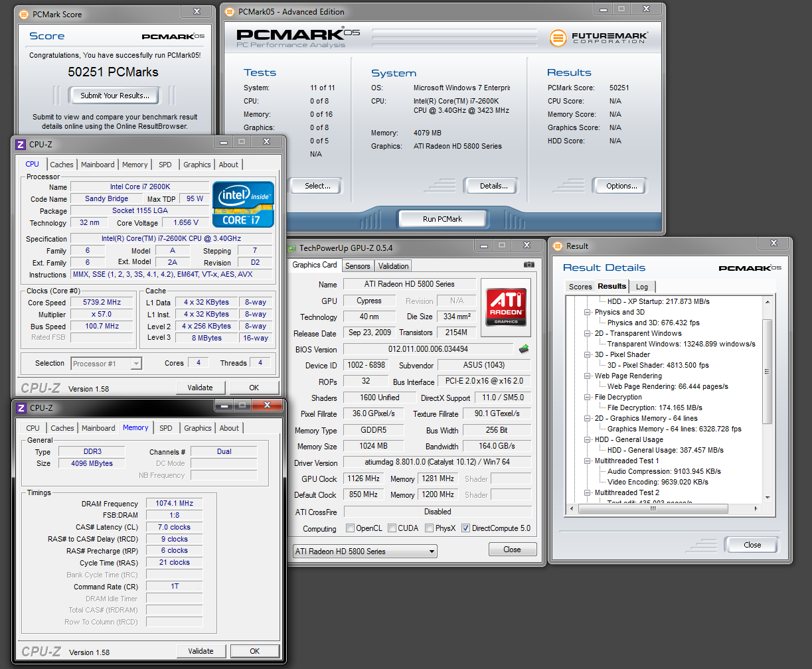
Task: Enable the OpenCL checkbox in GPU-Z
Action: 350,528
